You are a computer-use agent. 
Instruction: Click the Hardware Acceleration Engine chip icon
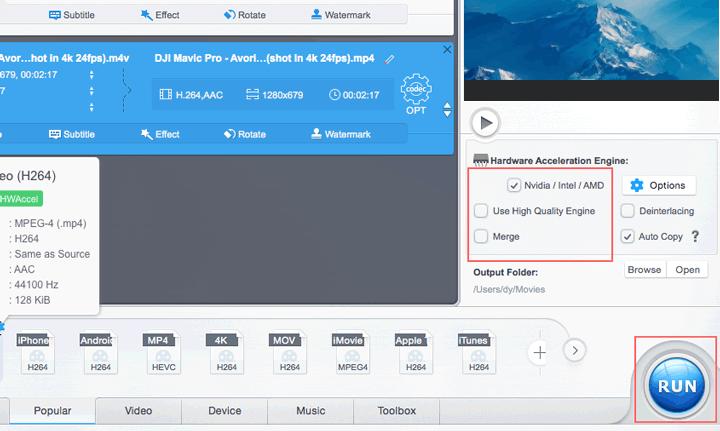480,160
